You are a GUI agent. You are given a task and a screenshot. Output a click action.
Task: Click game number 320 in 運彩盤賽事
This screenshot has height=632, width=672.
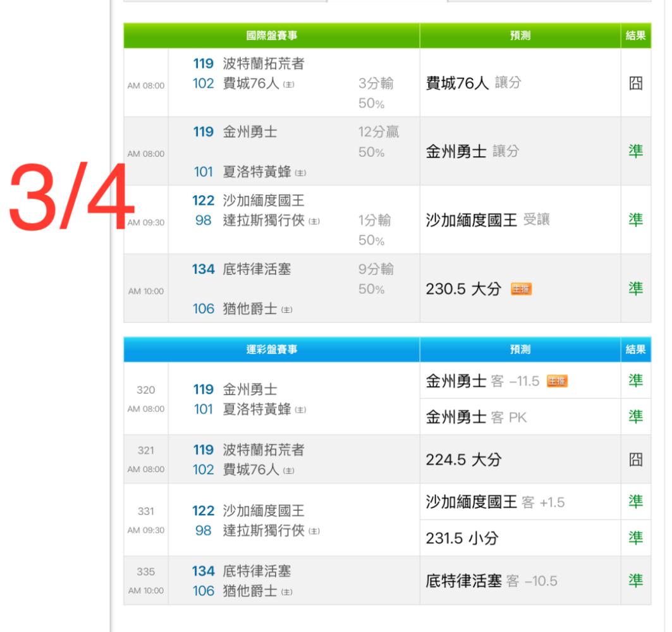point(145,391)
